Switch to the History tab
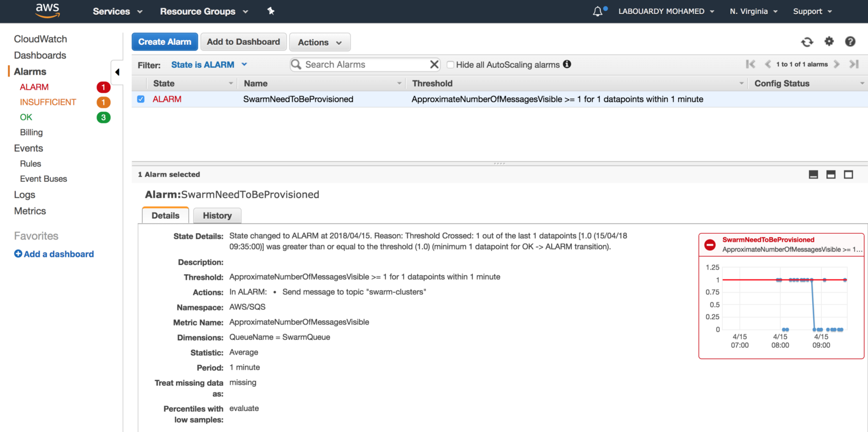This screenshot has width=868, height=432. pyautogui.click(x=217, y=215)
